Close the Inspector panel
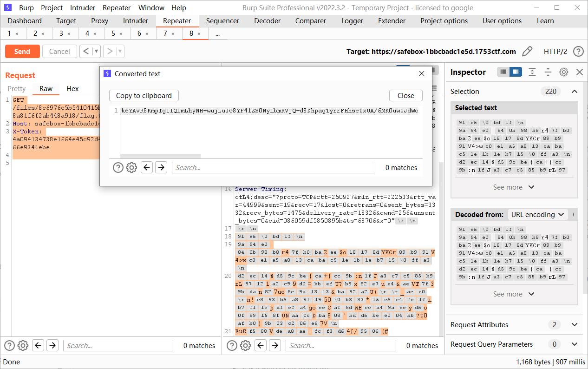Viewport: 588px width, 369px height. (580, 72)
